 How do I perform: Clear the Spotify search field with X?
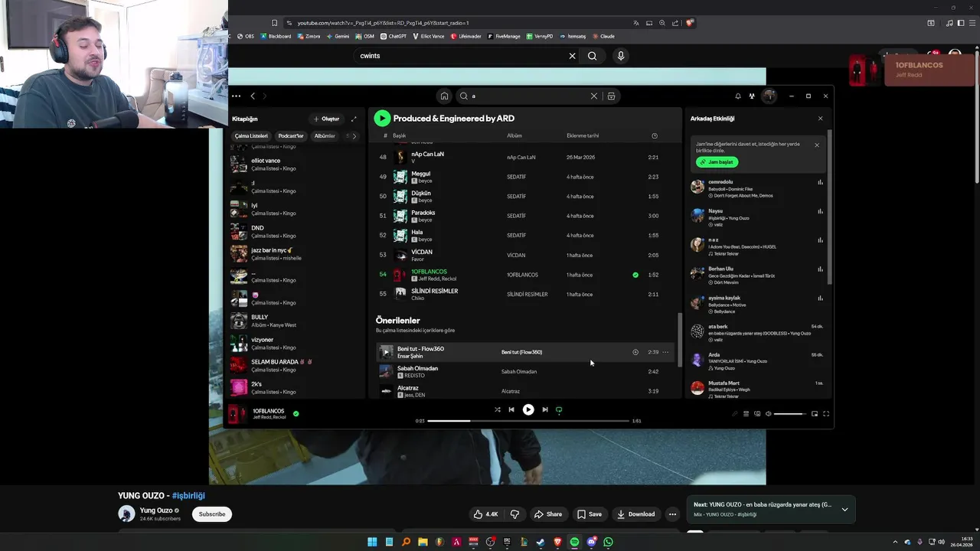[593, 96]
